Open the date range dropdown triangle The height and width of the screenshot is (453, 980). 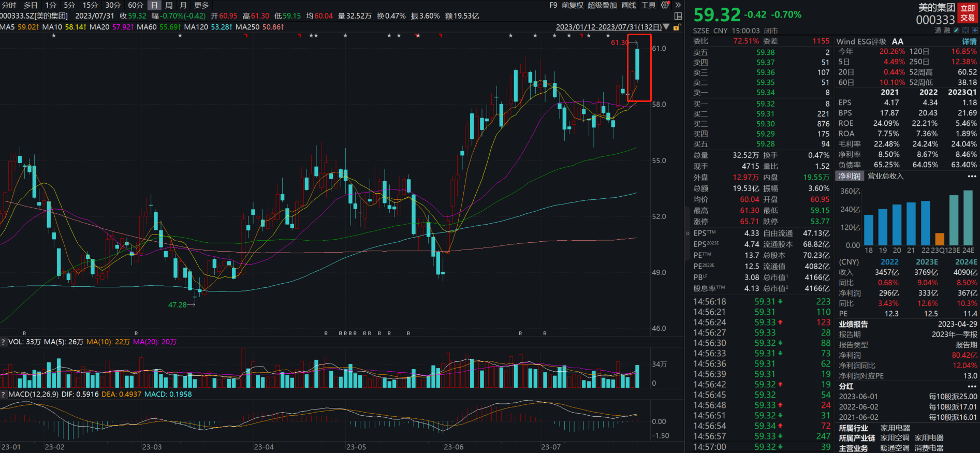point(666,27)
